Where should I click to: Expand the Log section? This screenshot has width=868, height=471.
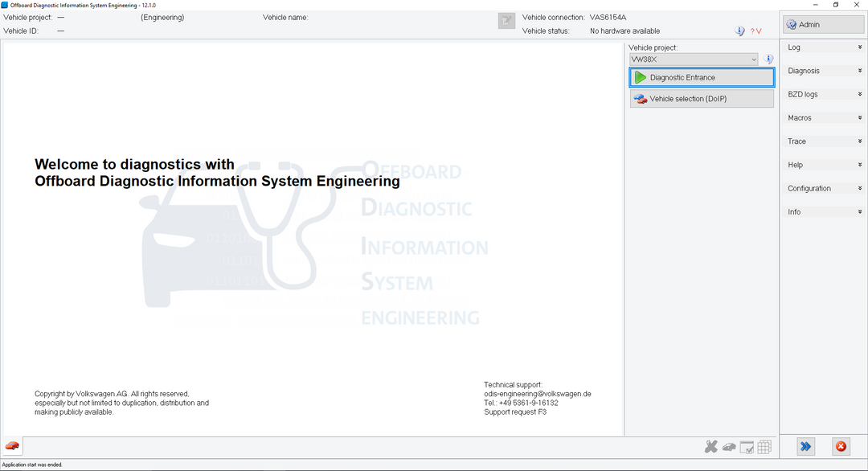[x=824, y=47]
